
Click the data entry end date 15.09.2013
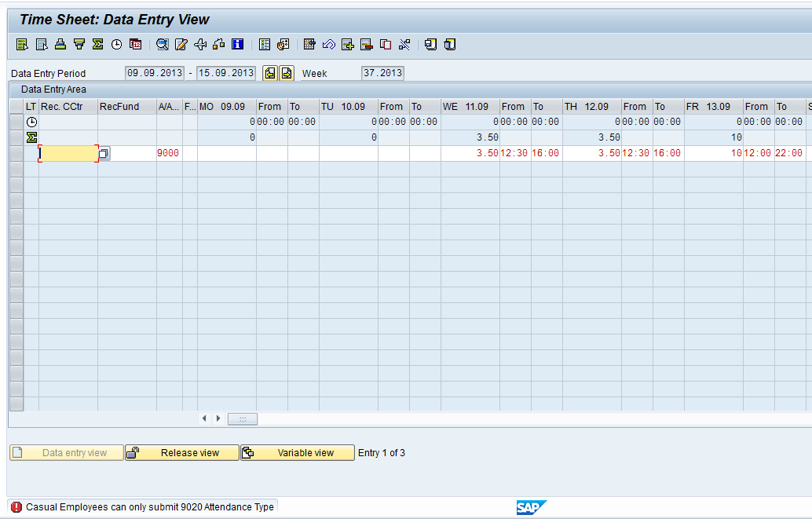pyautogui.click(x=226, y=73)
